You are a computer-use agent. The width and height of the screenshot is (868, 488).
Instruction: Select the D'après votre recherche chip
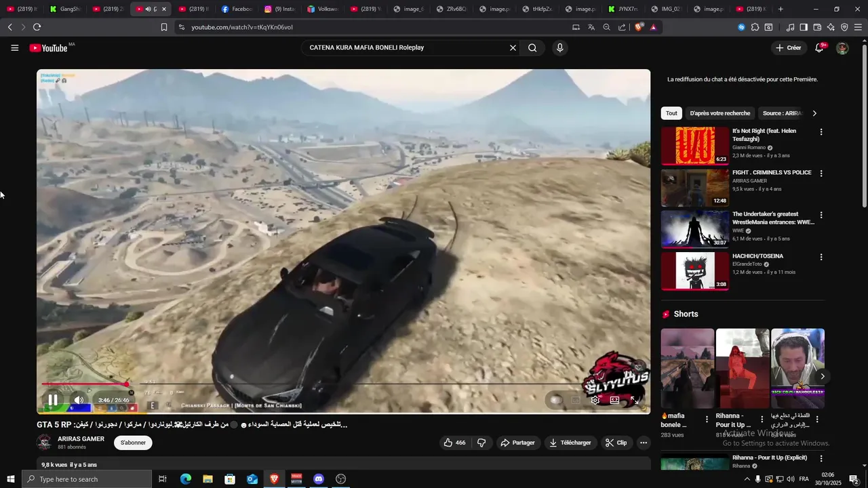(720, 113)
